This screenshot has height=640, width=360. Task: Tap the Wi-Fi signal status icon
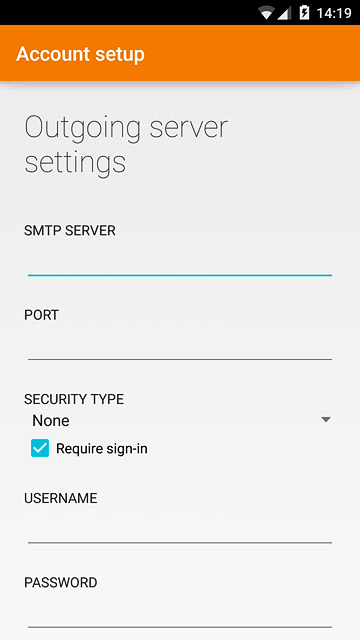point(267,13)
